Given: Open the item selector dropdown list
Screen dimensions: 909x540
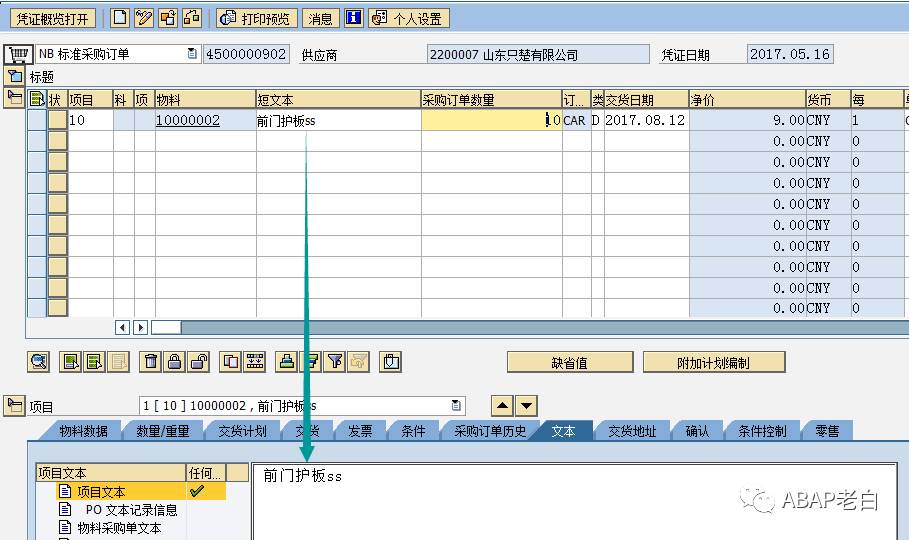Looking at the screenshot, I should click(x=456, y=405).
